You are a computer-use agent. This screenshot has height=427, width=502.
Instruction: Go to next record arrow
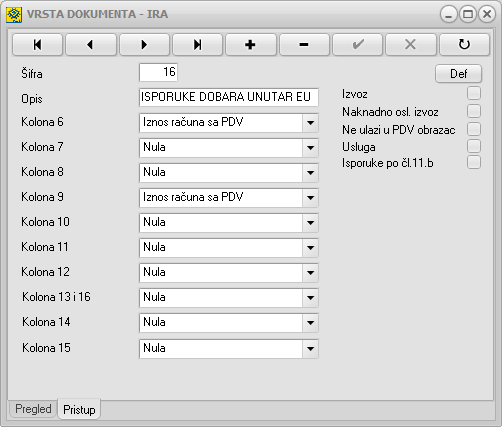click(x=144, y=44)
